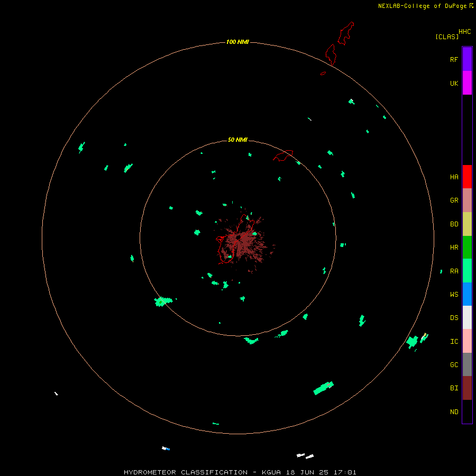
Task: Click the WS blue legend swatch
Action: [x=467, y=294]
